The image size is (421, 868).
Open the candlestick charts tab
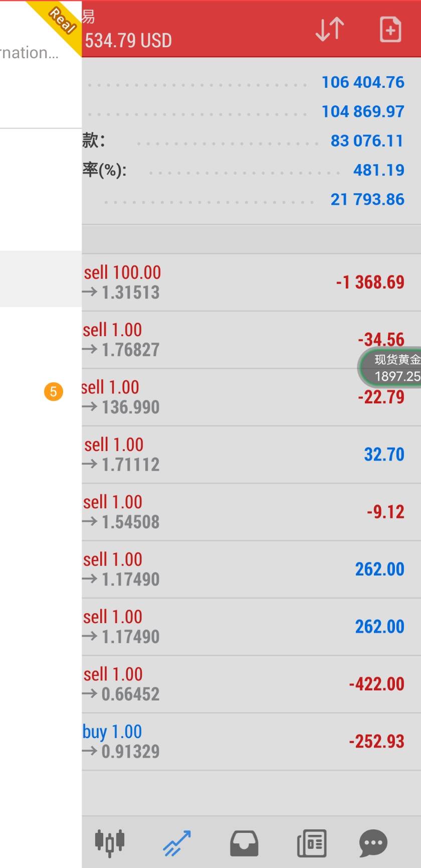[x=109, y=842]
